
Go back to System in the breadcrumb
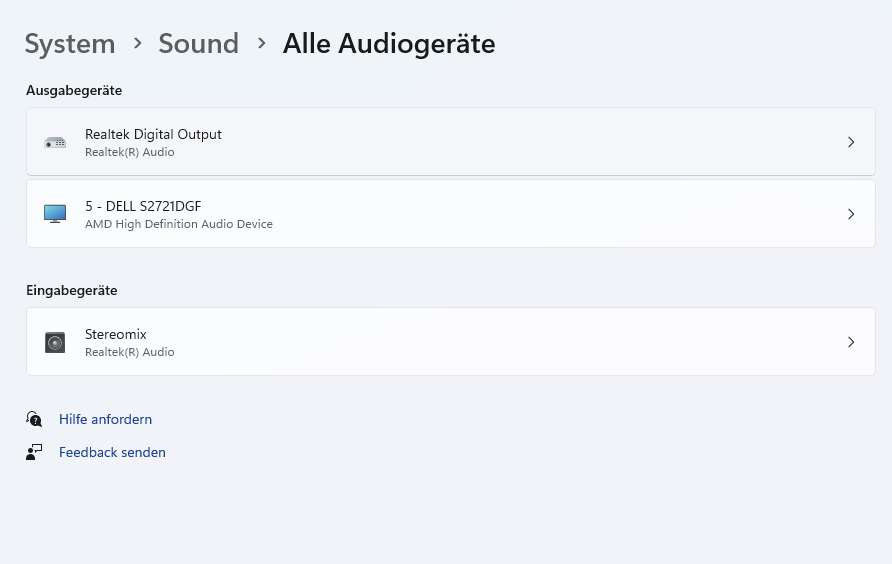coord(70,44)
